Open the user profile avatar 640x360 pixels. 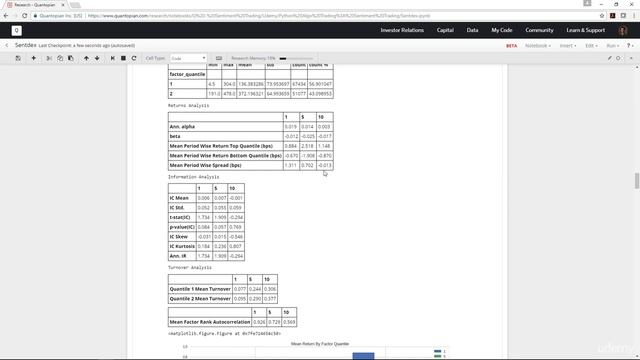[623, 31]
